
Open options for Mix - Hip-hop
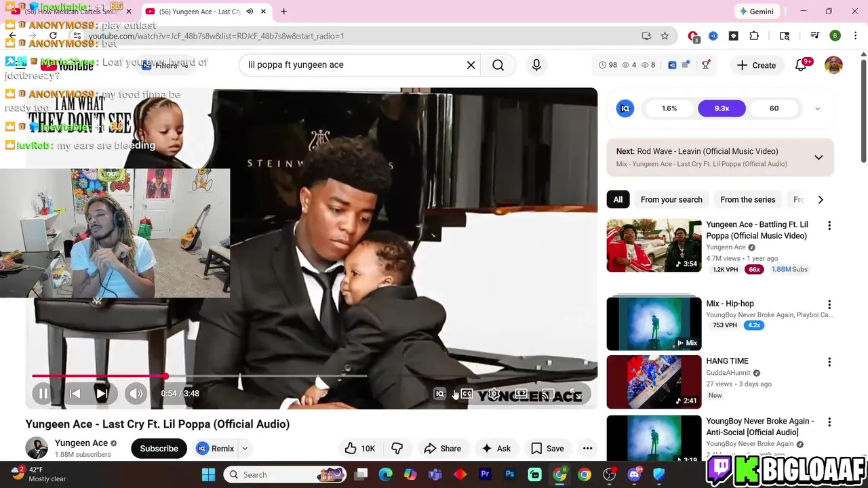pos(829,305)
